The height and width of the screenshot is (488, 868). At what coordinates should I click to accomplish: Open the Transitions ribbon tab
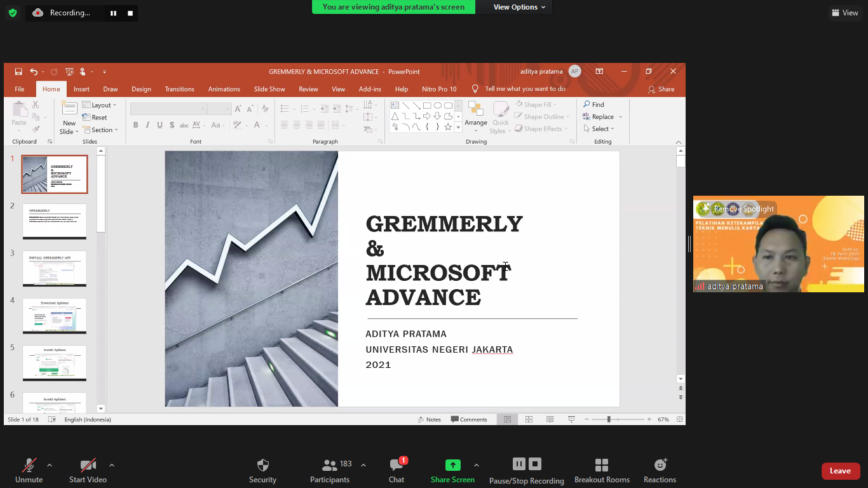(x=180, y=89)
